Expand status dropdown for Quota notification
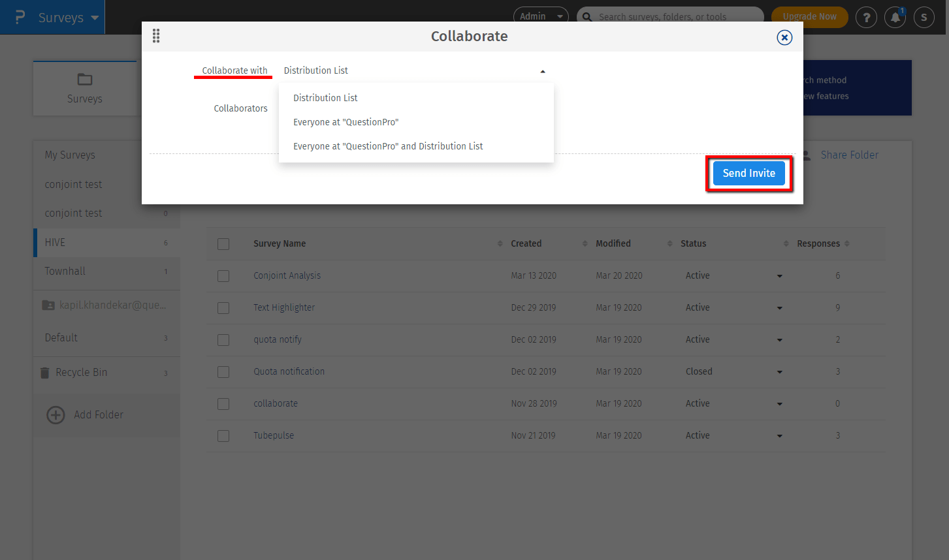 (779, 372)
